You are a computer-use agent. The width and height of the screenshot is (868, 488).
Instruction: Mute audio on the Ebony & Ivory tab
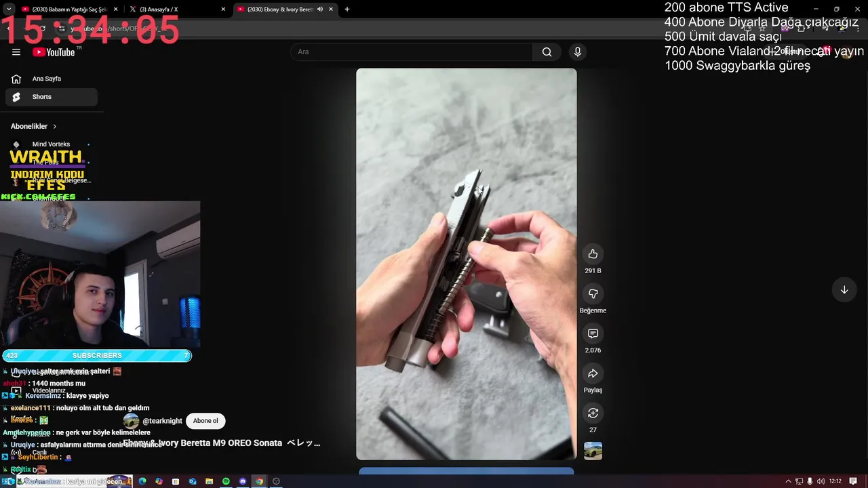tap(320, 9)
